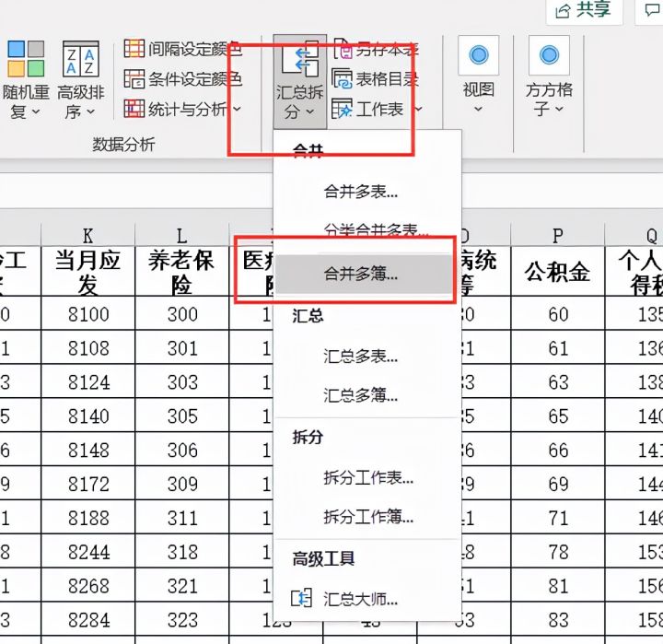Click cell with value 8100
Image resolution: width=663 pixels, height=644 pixels.
pos(88,314)
